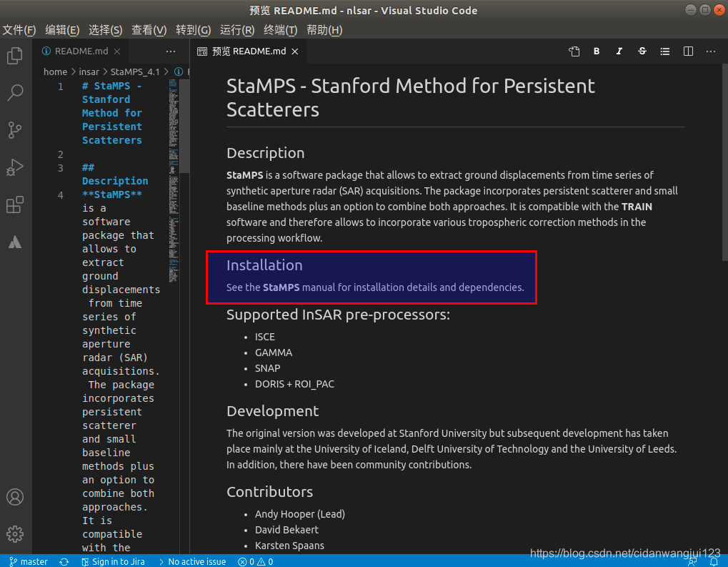Click the 'Description' heading in preview

[266, 153]
